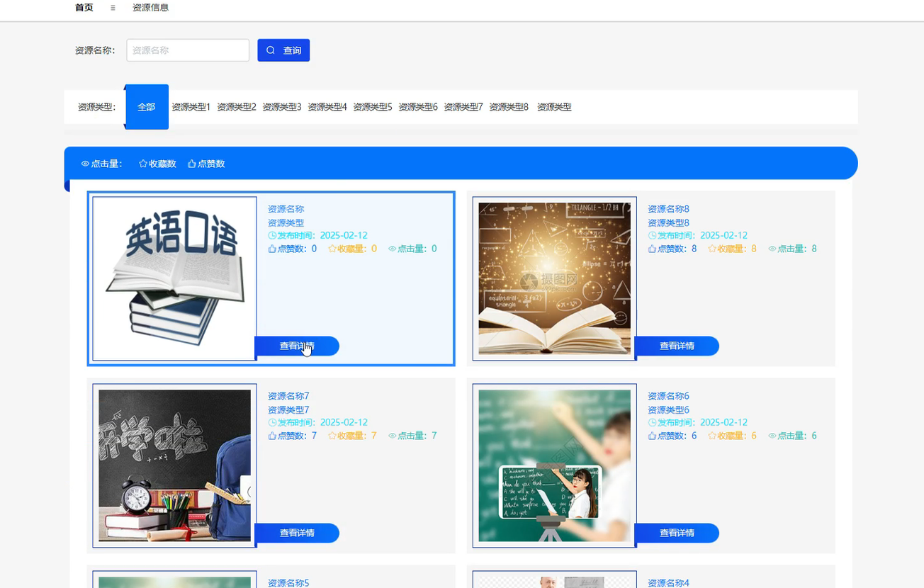Viewport: 924px width, 588px height.
Task: Click the 资源名称8 title text
Action: [668, 209]
